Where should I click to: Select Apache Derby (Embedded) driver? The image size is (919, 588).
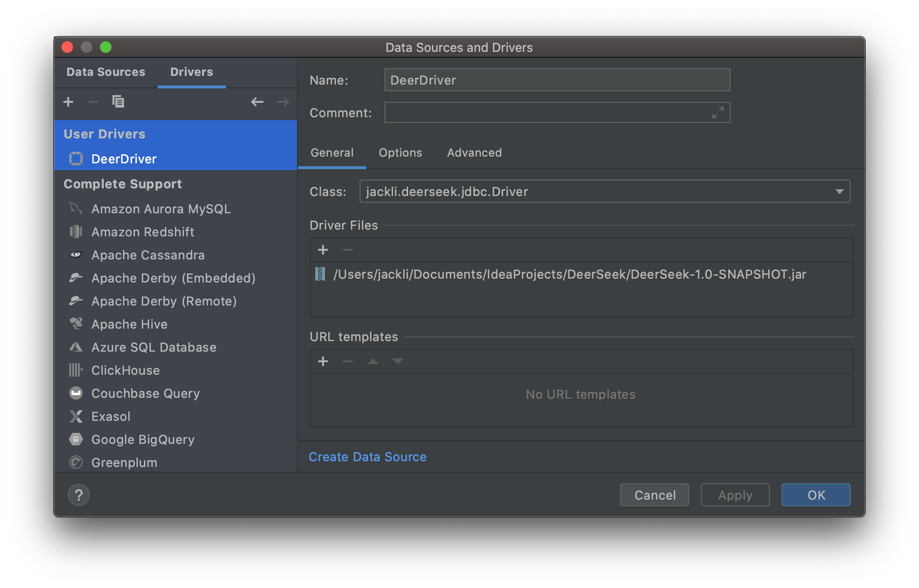176,278
